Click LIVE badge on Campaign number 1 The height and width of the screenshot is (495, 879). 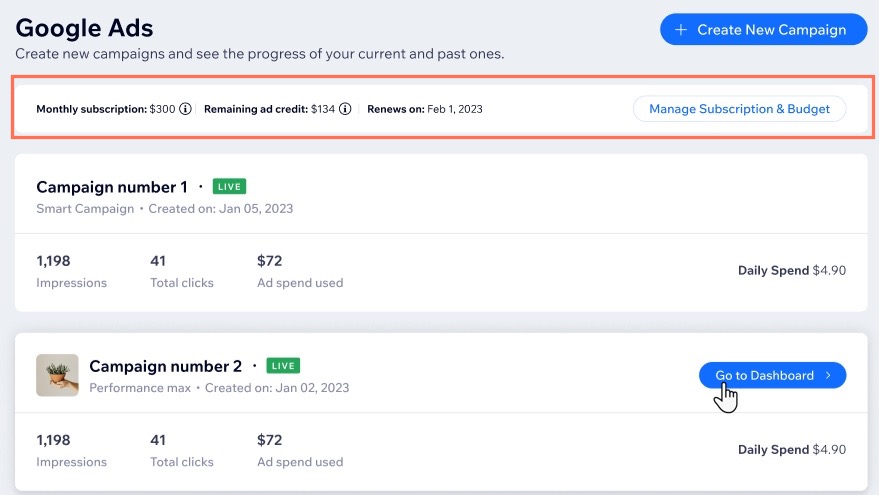(x=230, y=187)
